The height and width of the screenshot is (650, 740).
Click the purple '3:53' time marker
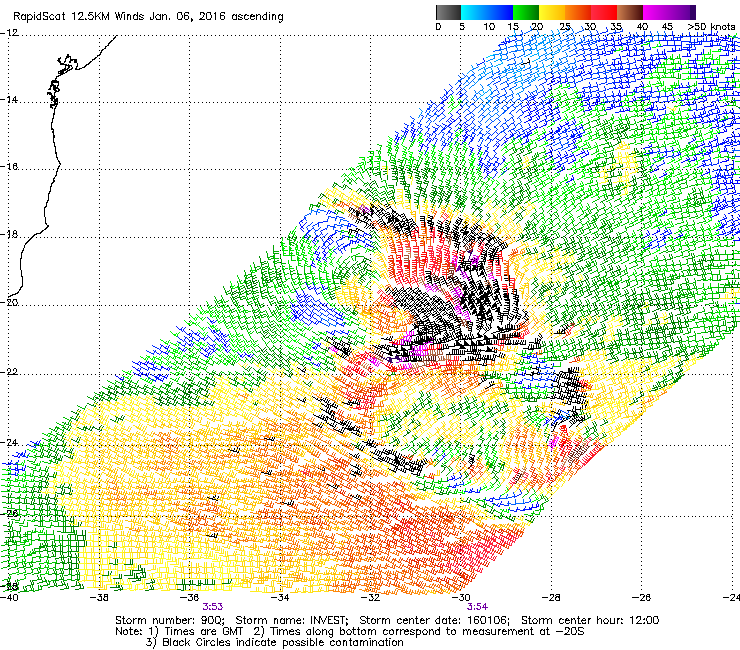tap(213, 607)
